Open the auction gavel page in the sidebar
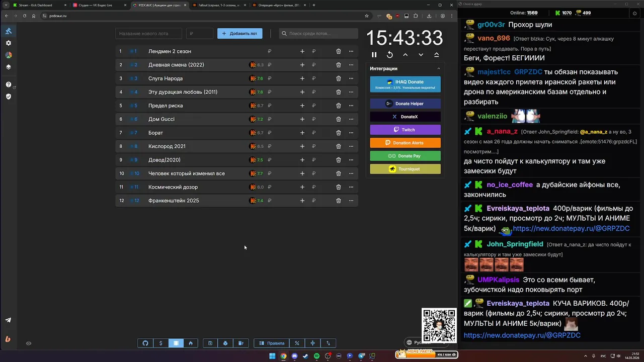 (9, 31)
